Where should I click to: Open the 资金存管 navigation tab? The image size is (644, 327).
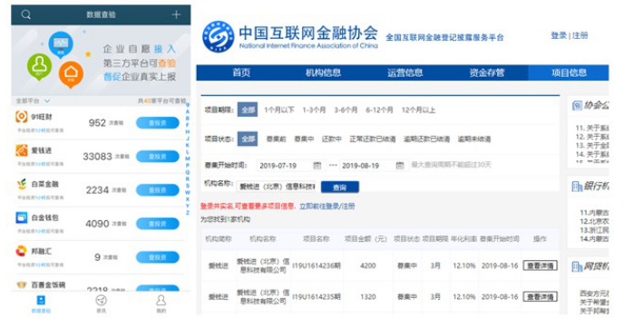coord(487,73)
